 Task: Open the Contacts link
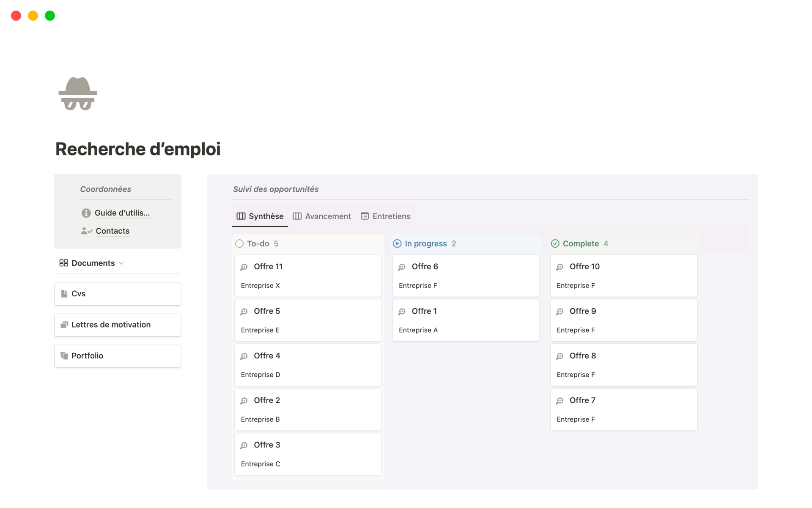pos(112,231)
